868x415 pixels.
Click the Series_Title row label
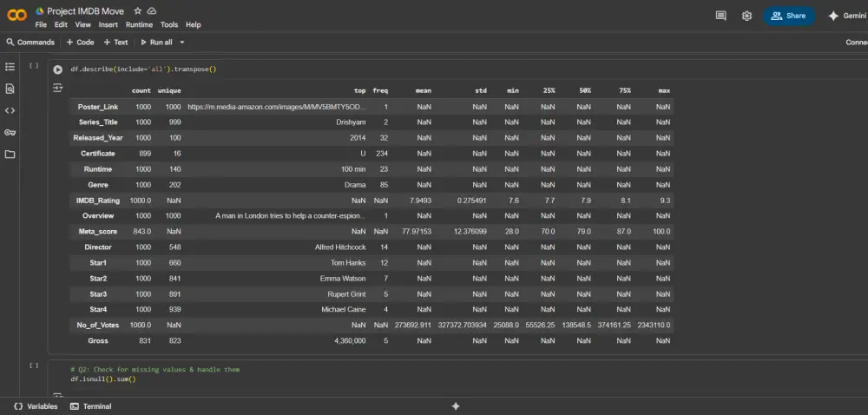pos(98,122)
